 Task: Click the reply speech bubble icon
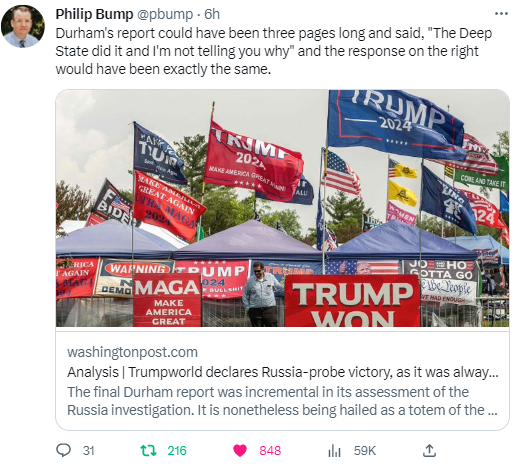pos(63,450)
